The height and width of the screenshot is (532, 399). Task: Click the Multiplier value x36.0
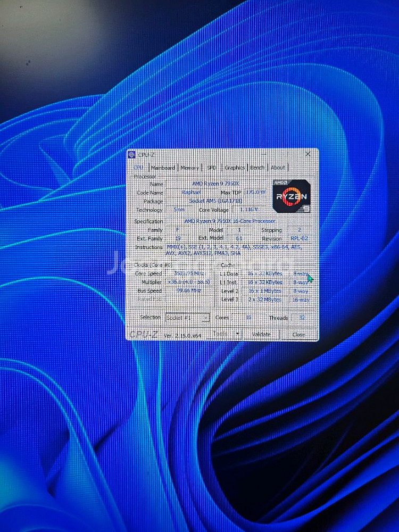pos(189,282)
